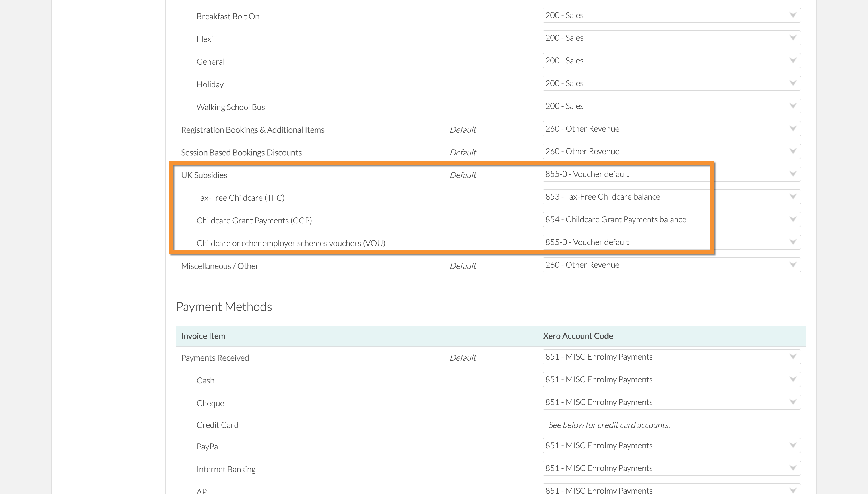This screenshot has width=868, height=494.
Task: Open the PayPal payment account dropdown
Action: coord(671,446)
